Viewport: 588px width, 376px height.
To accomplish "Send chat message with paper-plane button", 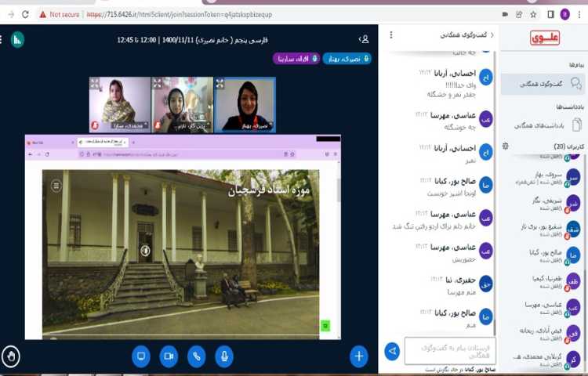I will click(392, 351).
